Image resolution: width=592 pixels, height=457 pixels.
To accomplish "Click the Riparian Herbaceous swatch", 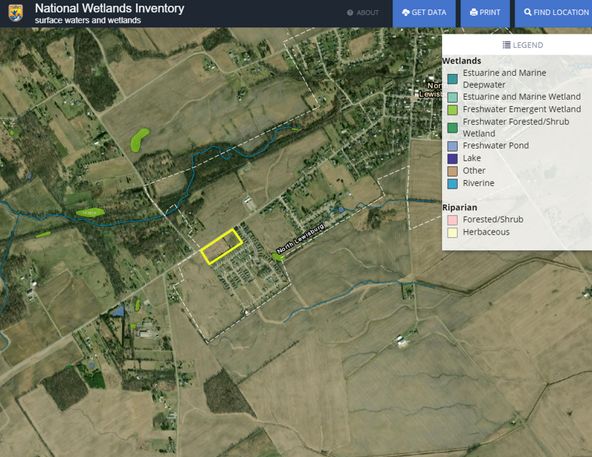I will tap(452, 232).
